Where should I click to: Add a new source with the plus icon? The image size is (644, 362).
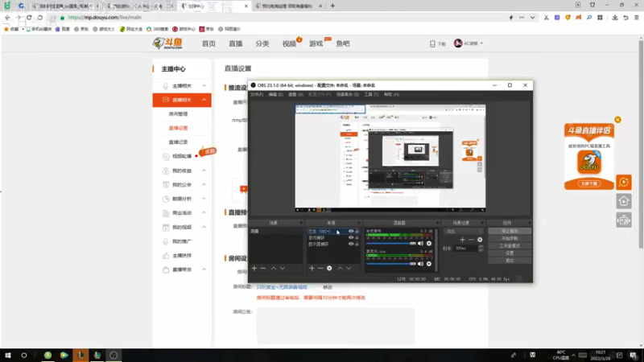click(312, 268)
